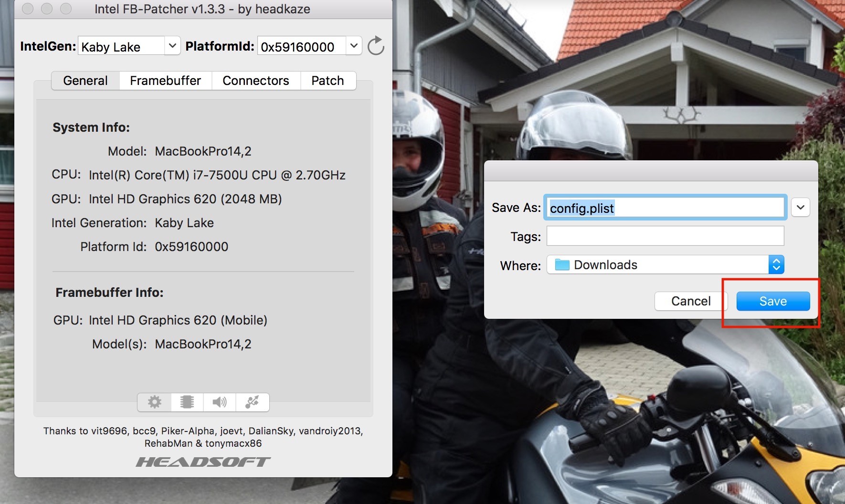Click the blue Downloads folder icon
The image size is (845, 504).
pyautogui.click(x=562, y=265)
